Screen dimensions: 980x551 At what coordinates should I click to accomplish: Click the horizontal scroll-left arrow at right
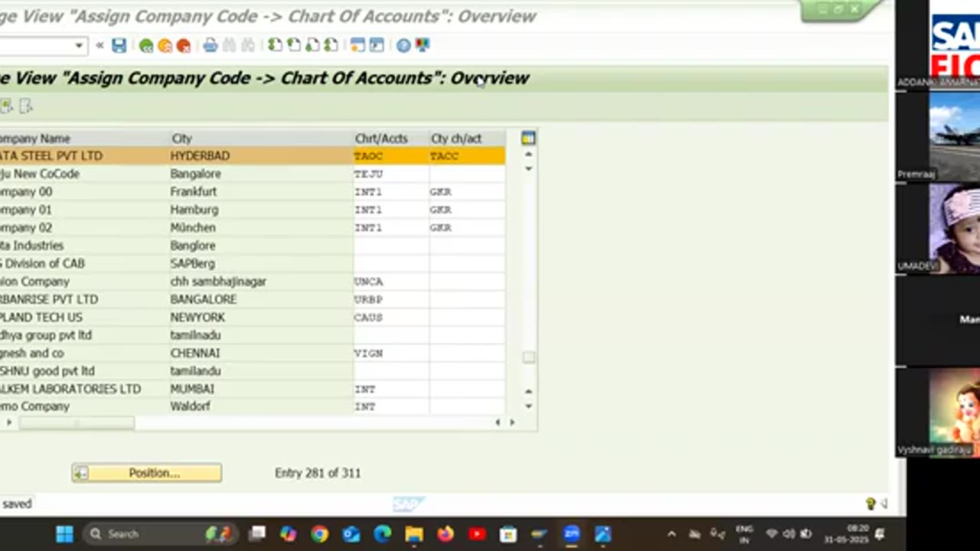pyautogui.click(x=498, y=422)
